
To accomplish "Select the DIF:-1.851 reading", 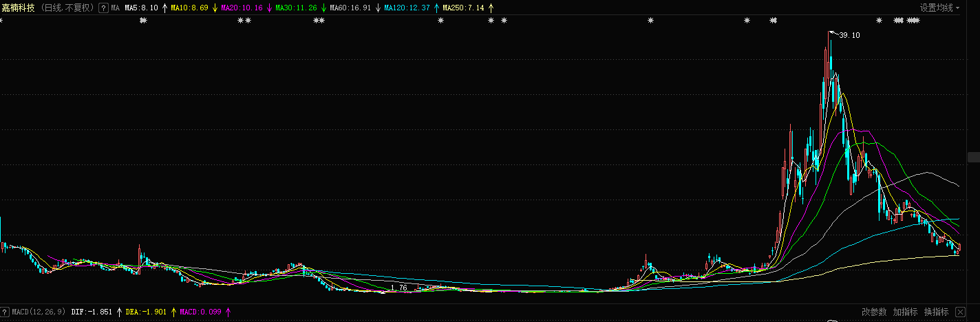I will [92, 312].
